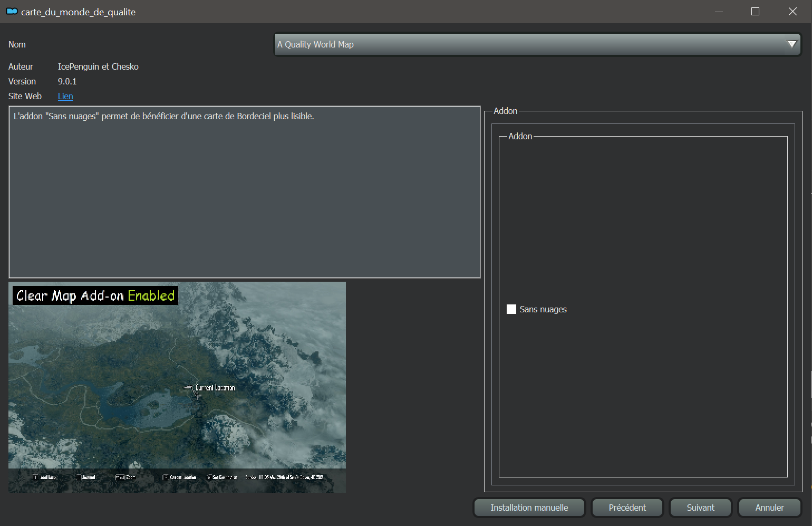Click the Auteur label

(21, 66)
